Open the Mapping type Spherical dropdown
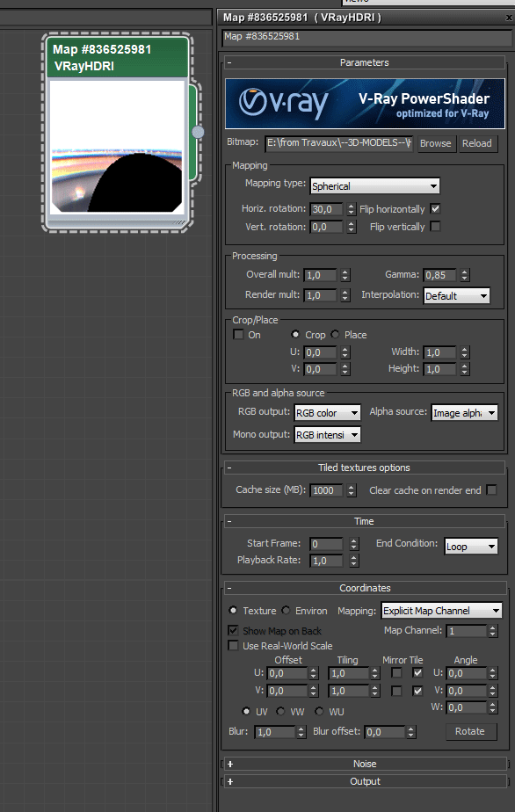This screenshot has width=515, height=812. [x=375, y=186]
